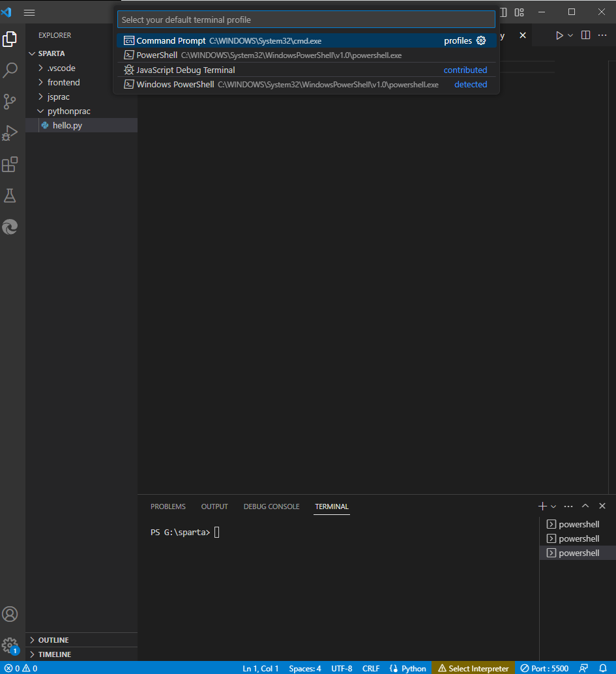Viewport: 616px width, 674px height.
Task: Select the third powershell terminal entry
Action: (578, 553)
